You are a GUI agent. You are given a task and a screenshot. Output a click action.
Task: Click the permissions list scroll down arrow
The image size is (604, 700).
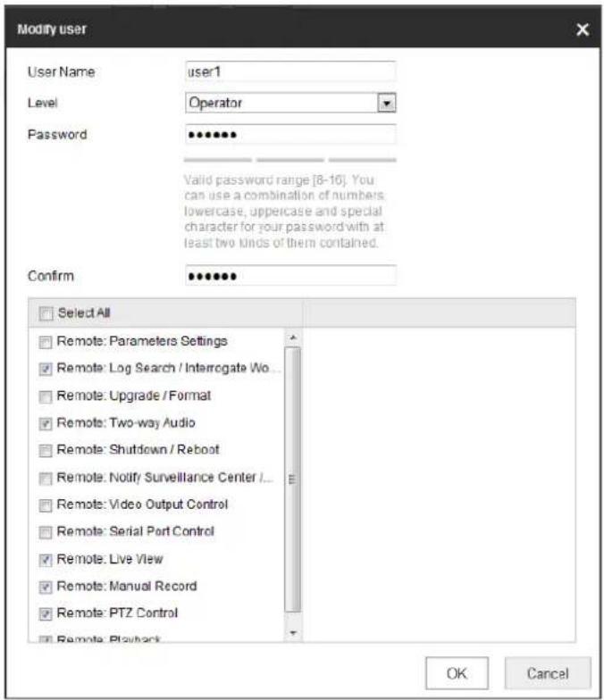click(x=293, y=632)
